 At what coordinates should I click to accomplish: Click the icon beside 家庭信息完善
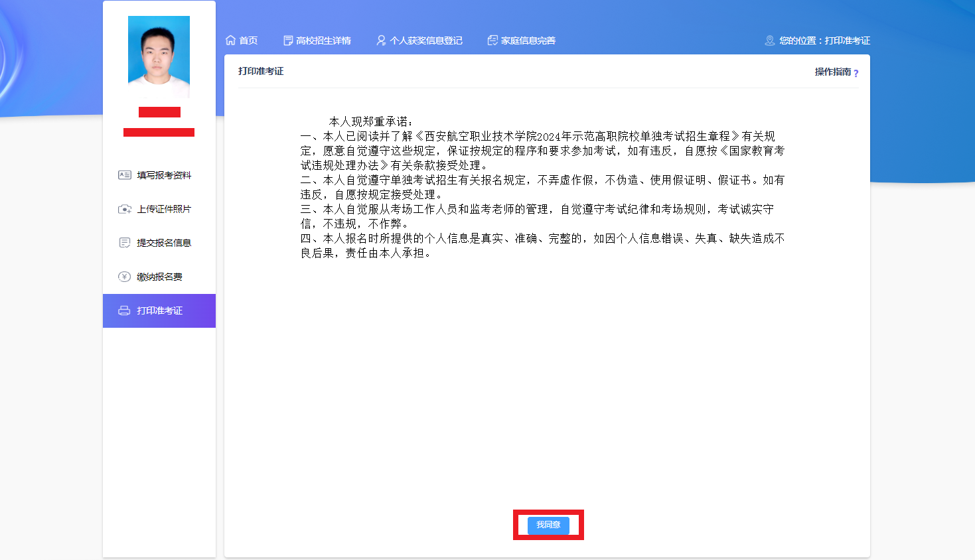pos(492,40)
